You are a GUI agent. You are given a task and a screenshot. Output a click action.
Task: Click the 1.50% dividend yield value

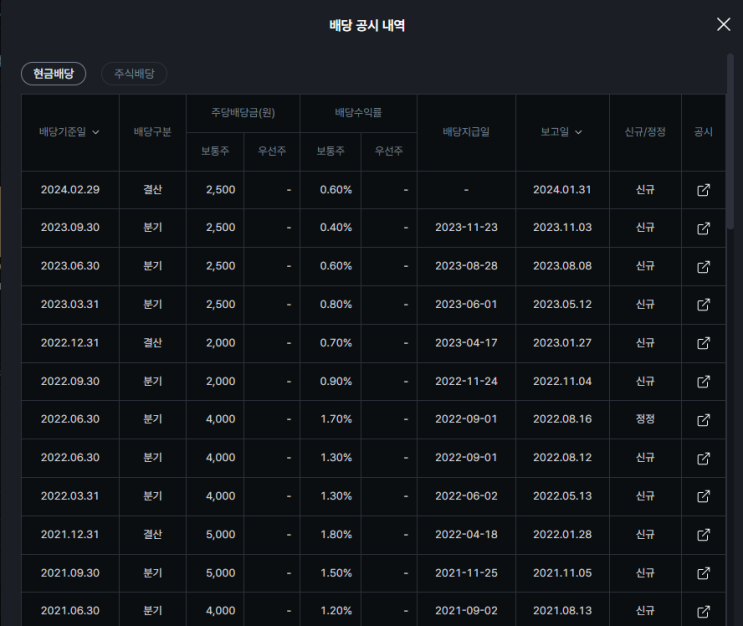click(x=336, y=573)
